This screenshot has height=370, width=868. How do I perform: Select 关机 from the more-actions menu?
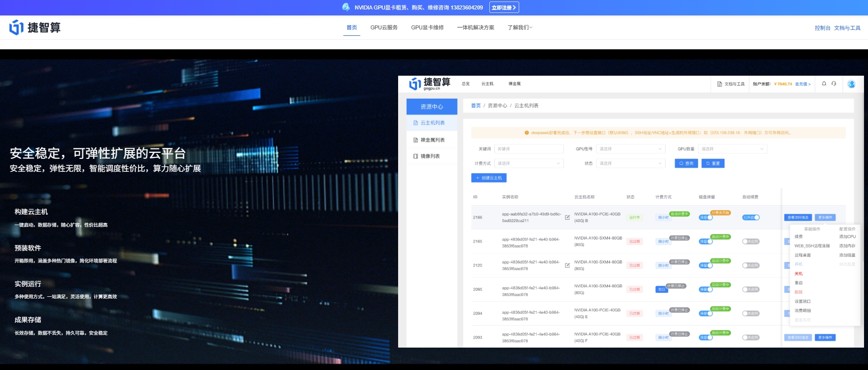[799, 274]
